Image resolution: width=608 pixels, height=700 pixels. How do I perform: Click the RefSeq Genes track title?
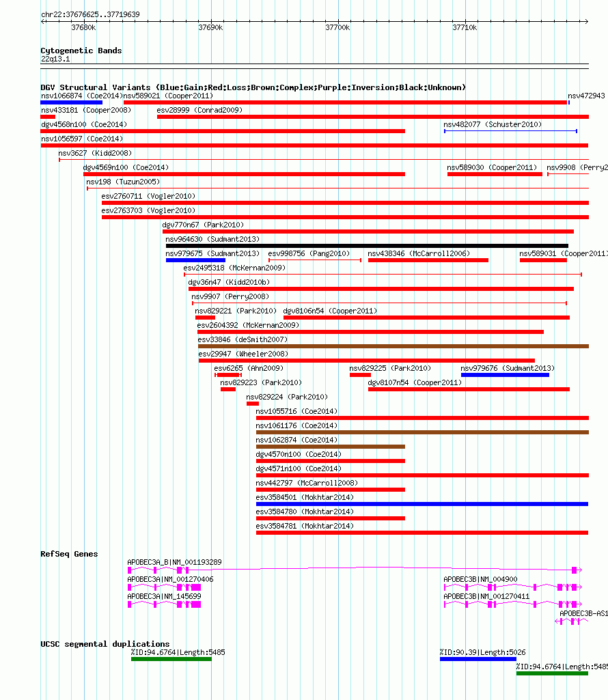[x=69, y=554]
